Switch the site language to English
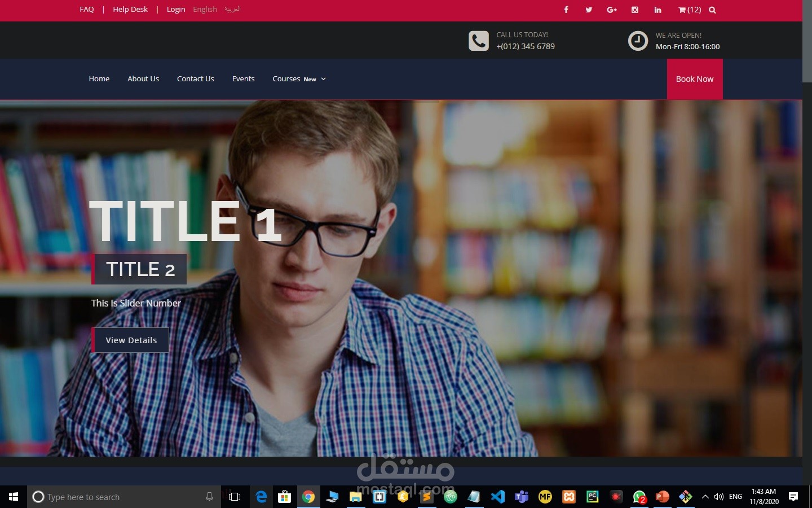 (x=205, y=10)
